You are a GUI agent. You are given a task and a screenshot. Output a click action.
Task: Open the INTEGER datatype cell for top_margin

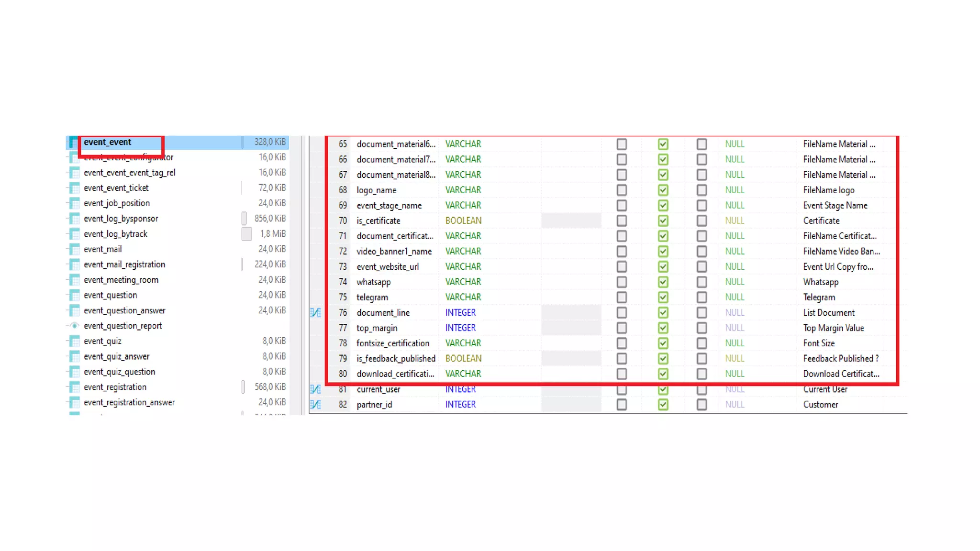[x=460, y=328]
